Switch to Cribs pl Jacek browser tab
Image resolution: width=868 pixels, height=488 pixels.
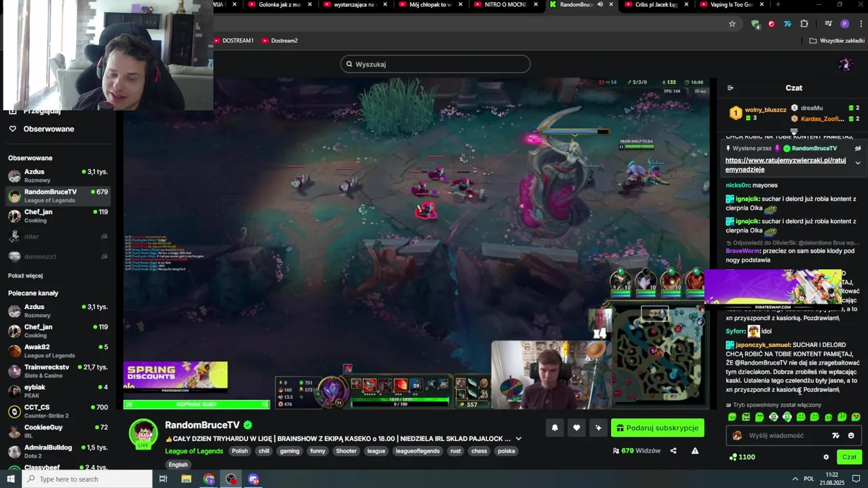656,5
